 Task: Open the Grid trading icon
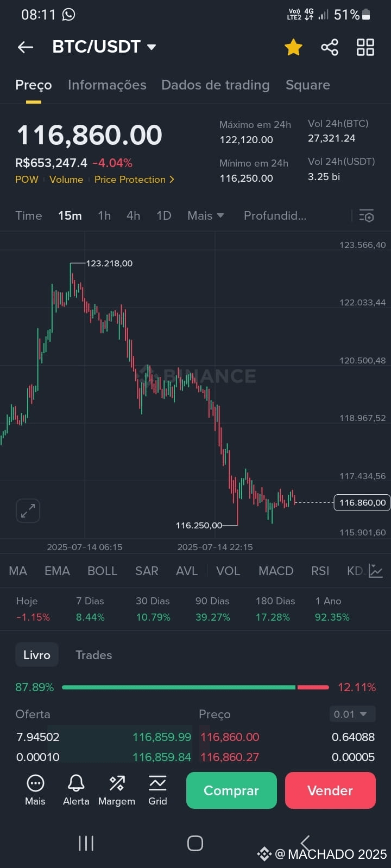157,790
